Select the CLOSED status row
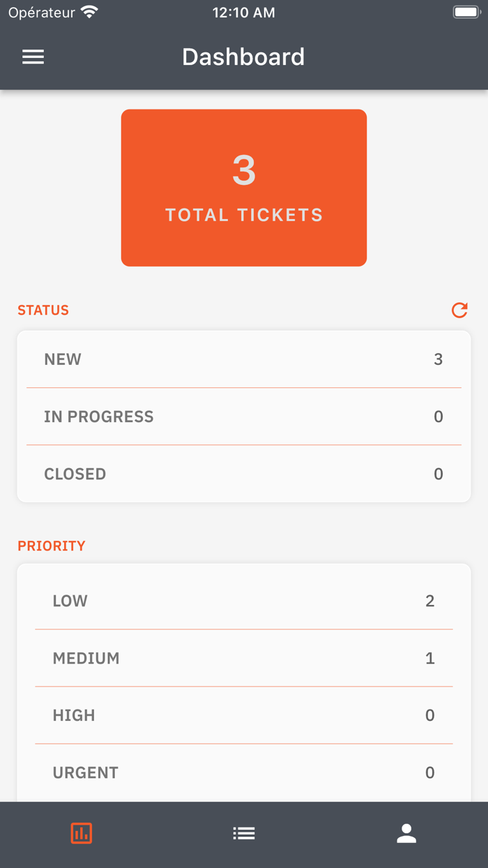This screenshot has height=868, width=488. point(244,474)
